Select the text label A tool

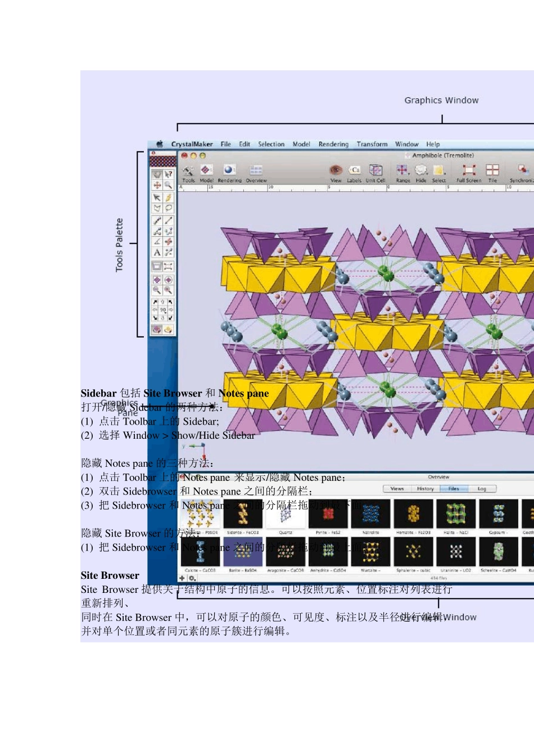coord(157,253)
